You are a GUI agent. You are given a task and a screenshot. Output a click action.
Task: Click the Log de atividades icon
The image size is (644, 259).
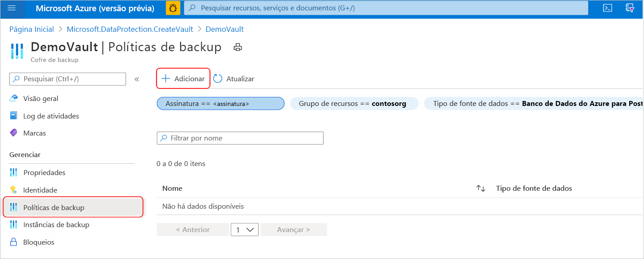14,116
